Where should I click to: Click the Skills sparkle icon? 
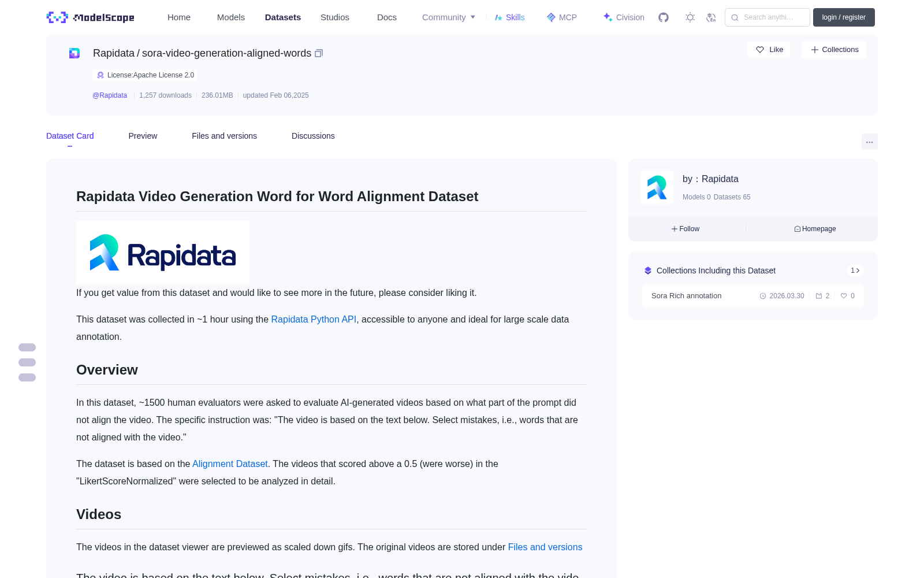tap(498, 17)
